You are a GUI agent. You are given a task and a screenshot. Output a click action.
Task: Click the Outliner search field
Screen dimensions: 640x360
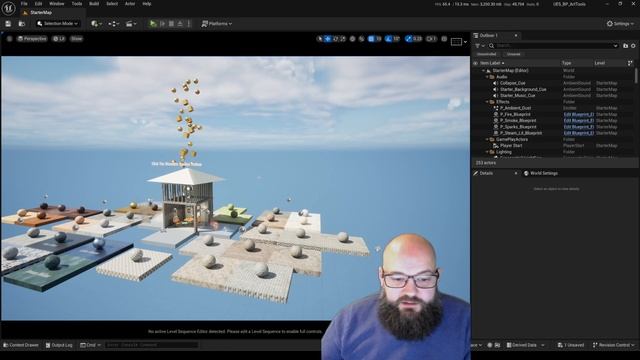coord(553,46)
